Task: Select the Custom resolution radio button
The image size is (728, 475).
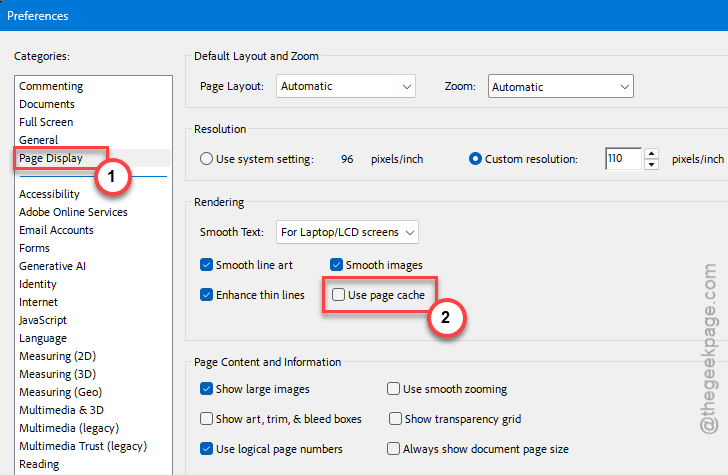Action: 475,159
